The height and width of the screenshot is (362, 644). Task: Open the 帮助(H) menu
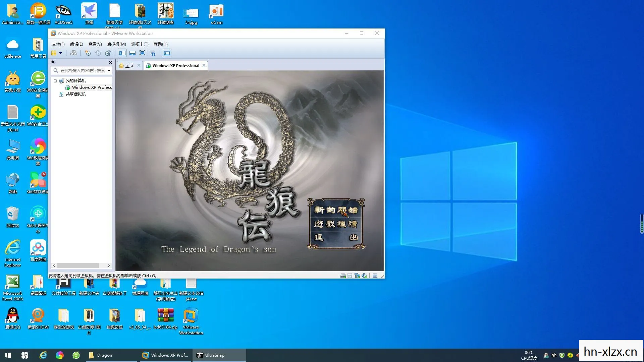(161, 44)
